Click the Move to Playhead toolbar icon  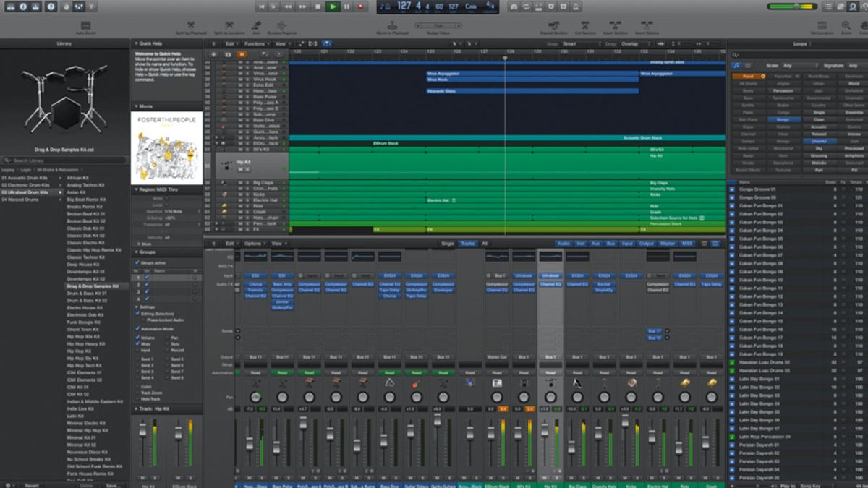tap(392, 27)
